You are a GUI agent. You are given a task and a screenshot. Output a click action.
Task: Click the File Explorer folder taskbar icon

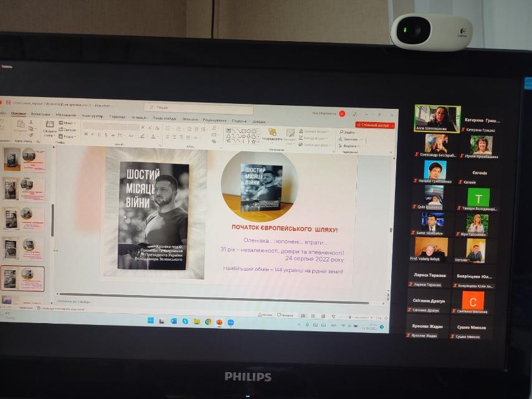point(196,321)
